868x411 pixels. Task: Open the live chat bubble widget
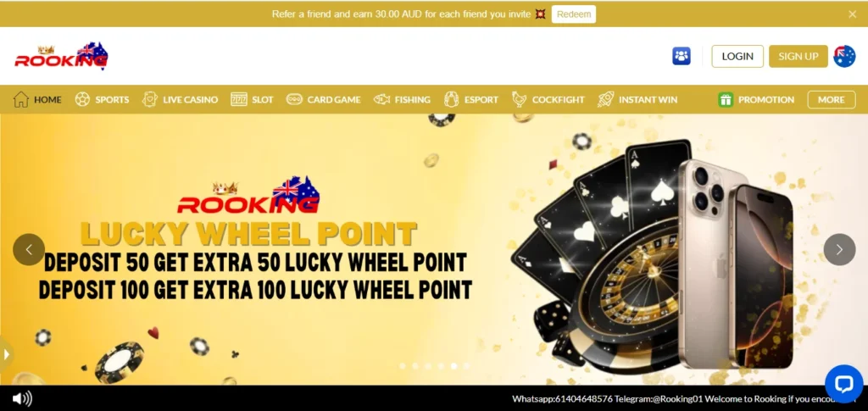click(x=843, y=384)
